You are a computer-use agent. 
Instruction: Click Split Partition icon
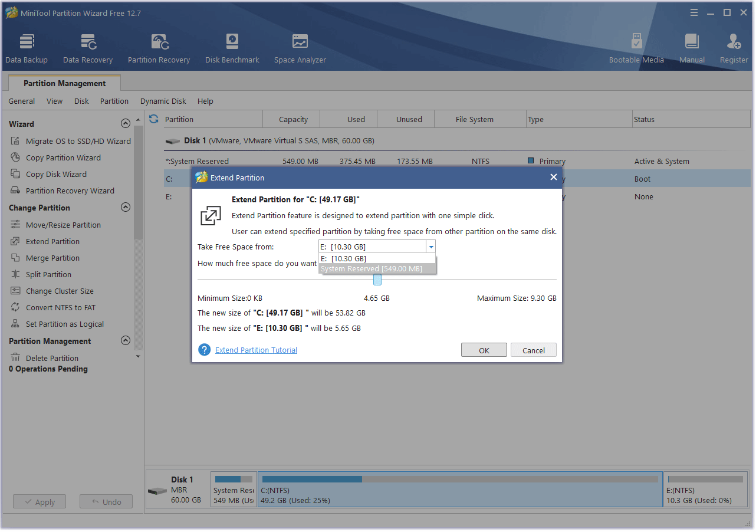point(15,274)
